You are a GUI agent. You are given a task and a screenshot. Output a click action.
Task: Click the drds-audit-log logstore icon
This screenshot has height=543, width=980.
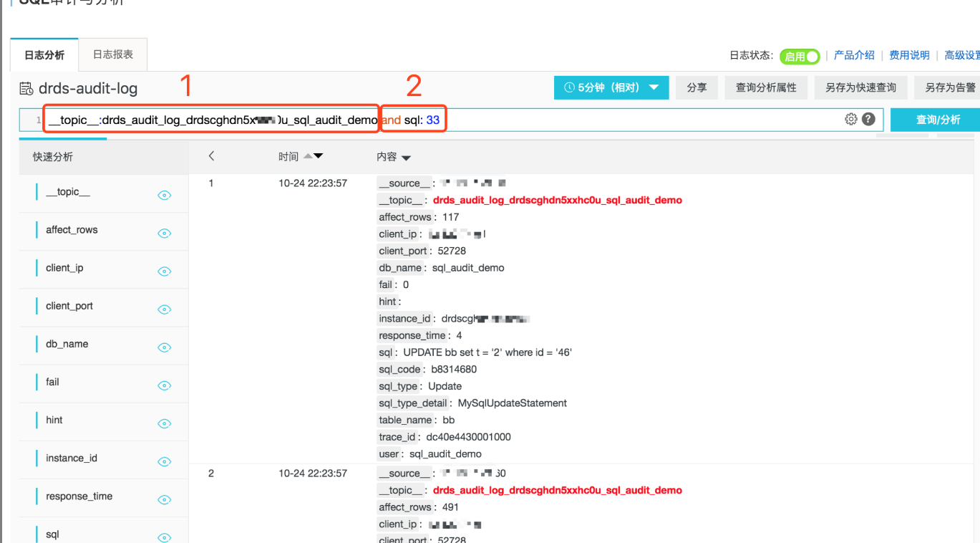point(26,89)
